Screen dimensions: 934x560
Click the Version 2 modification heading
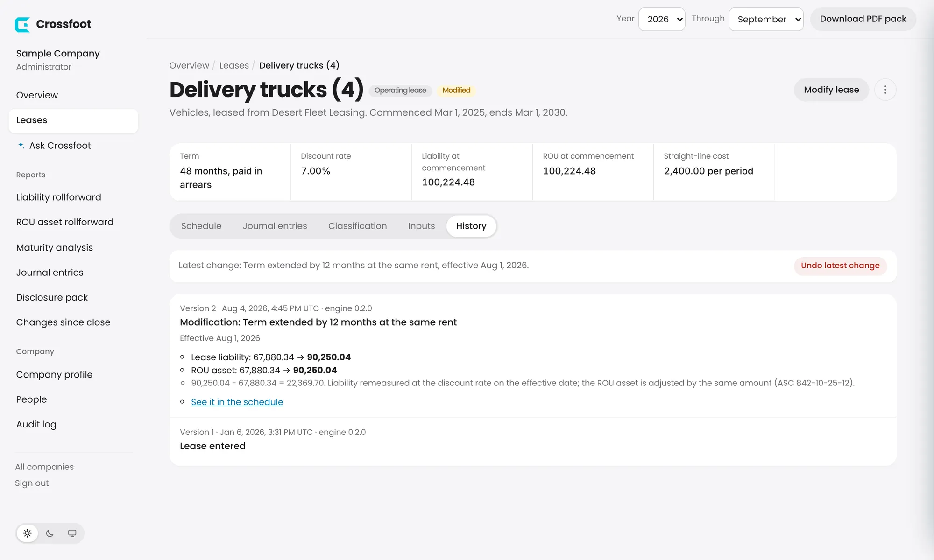coord(318,322)
